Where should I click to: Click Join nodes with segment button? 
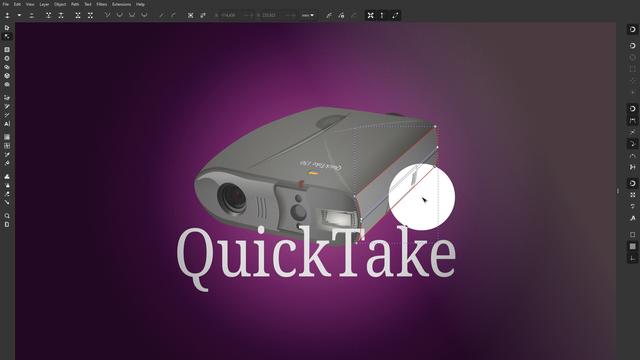(x=78, y=15)
